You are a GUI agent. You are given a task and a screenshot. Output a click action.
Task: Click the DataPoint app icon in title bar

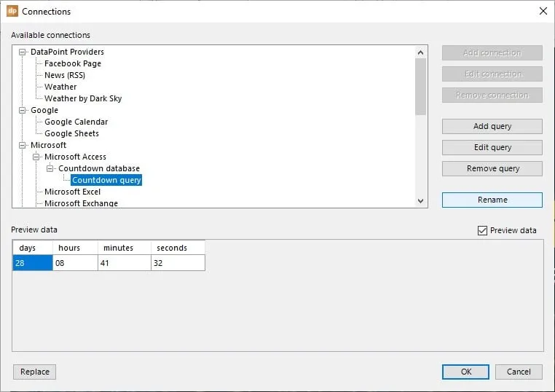point(12,11)
